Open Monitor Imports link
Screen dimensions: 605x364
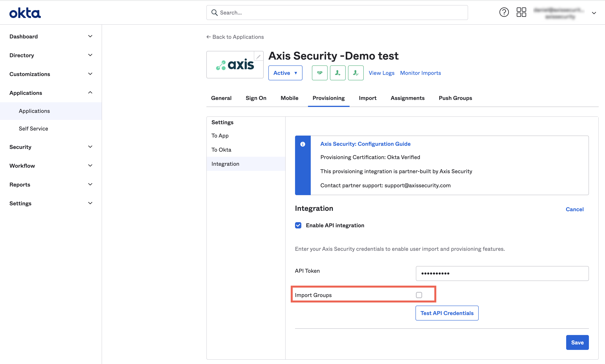pyautogui.click(x=420, y=73)
